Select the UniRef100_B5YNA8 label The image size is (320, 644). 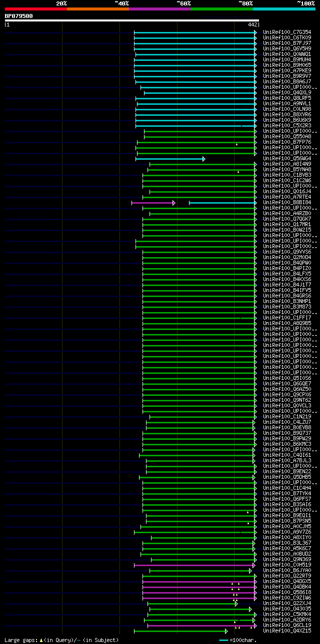click(287, 170)
